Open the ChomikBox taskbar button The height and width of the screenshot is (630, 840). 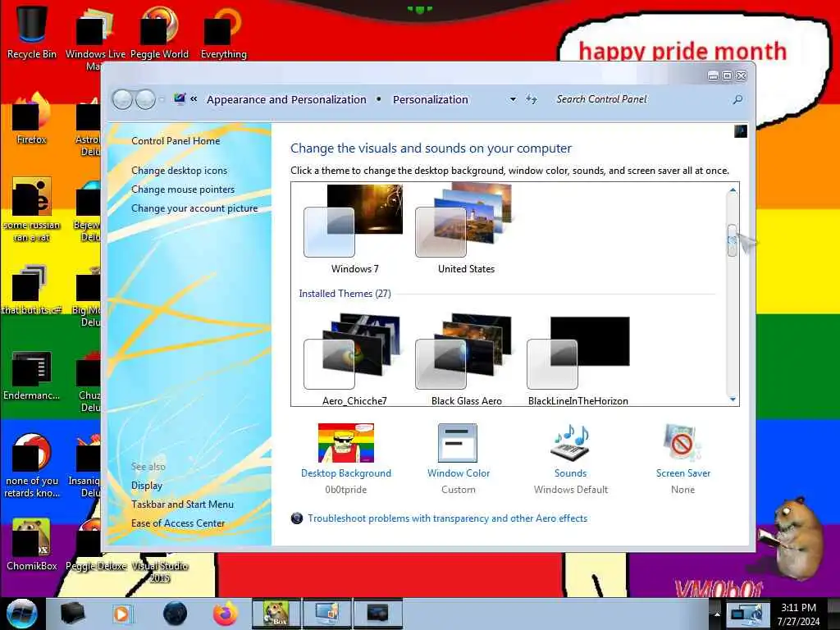[276, 614]
